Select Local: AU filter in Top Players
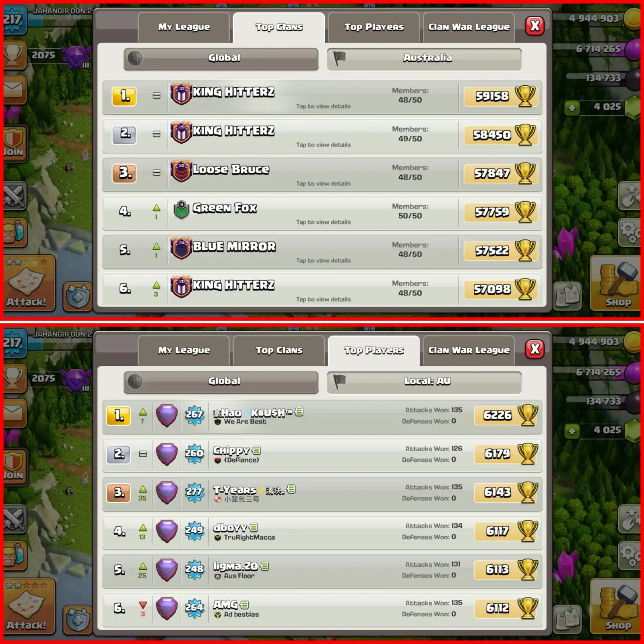 click(x=424, y=382)
